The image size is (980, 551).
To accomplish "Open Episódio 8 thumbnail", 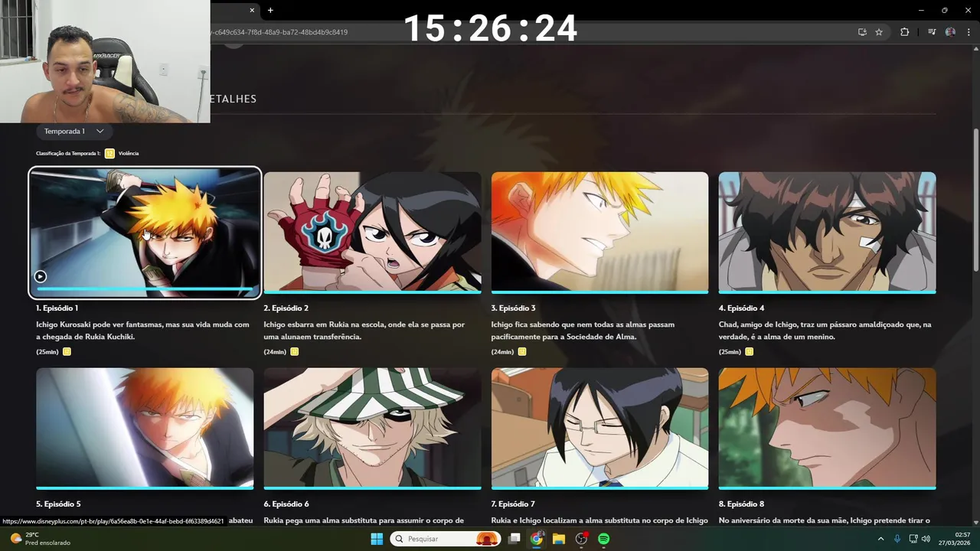I will 827,428.
